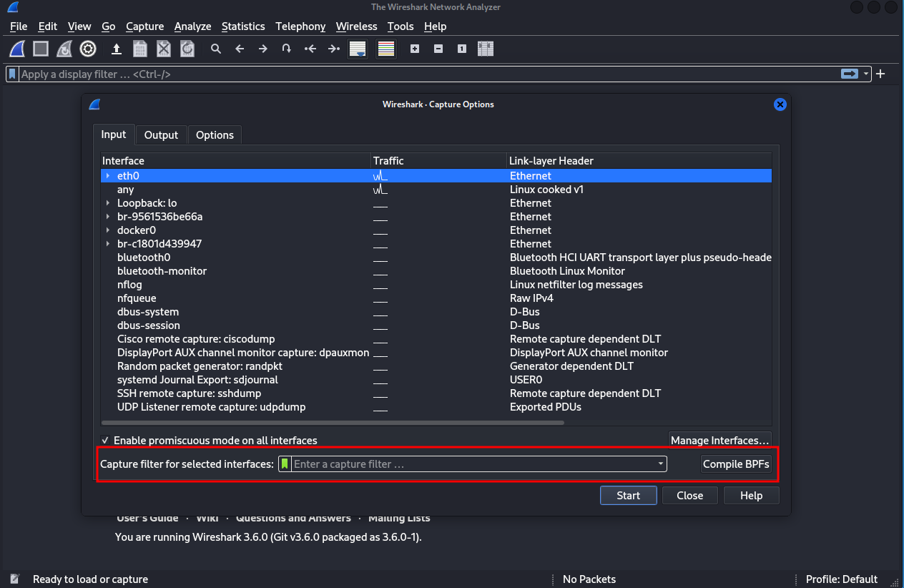Expand the br-c1801d439947 interface row
This screenshot has width=904, height=588.
108,244
